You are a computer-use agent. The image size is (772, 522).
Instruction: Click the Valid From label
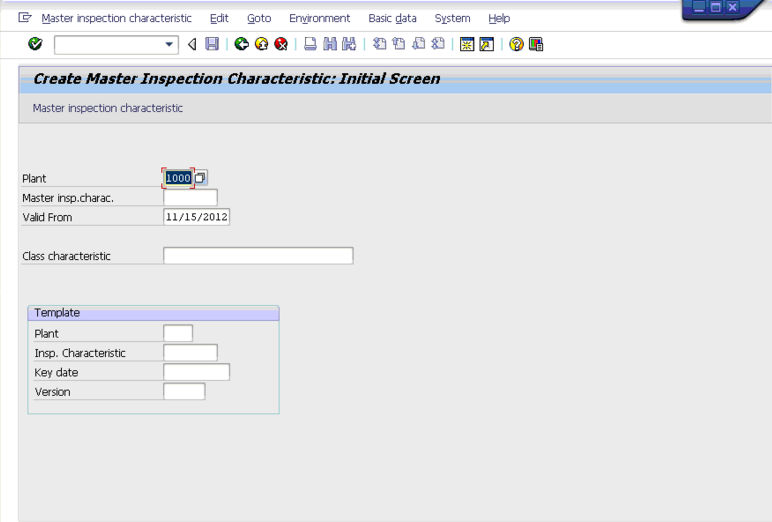[x=47, y=217]
